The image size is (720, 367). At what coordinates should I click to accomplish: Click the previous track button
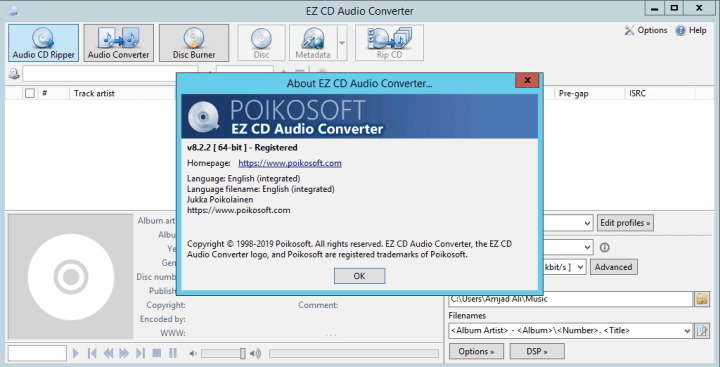tap(92, 353)
